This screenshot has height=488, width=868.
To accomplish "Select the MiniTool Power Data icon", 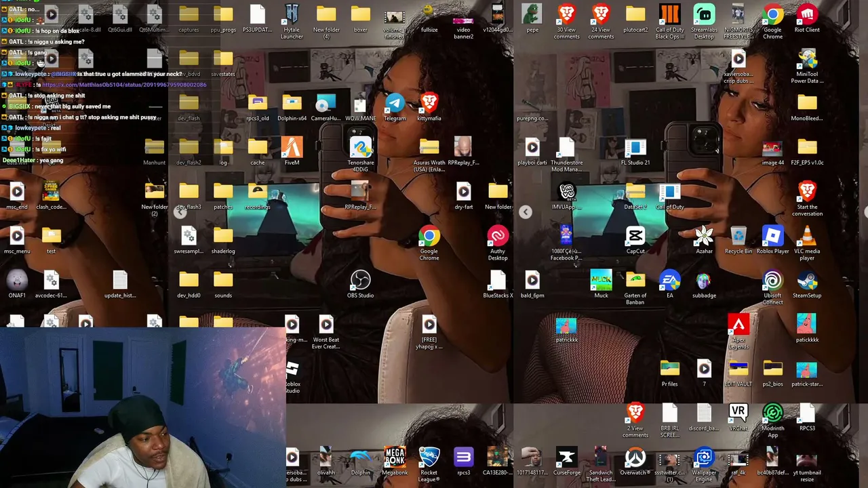I will click(806, 65).
